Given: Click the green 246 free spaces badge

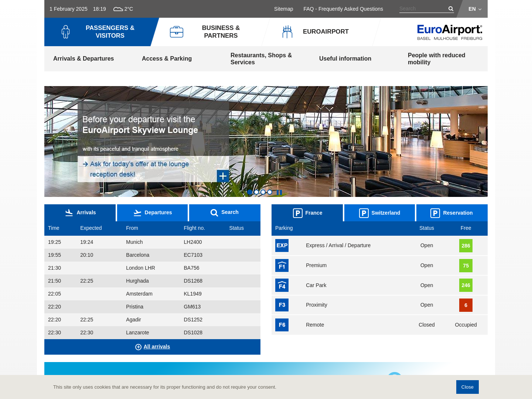Looking at the screenshot, I should pyautogui.click(x=466, y=285).
